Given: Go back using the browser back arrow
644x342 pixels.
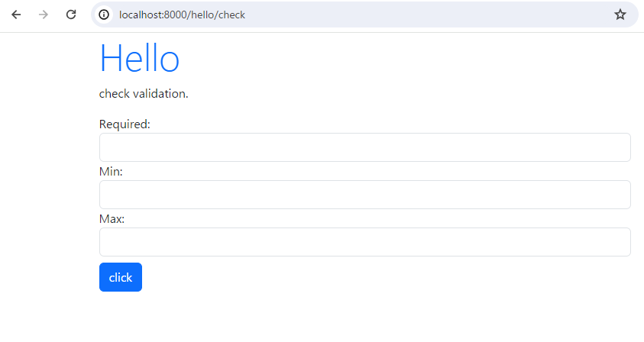Looking at the screenshot, I should click(16, 15).
